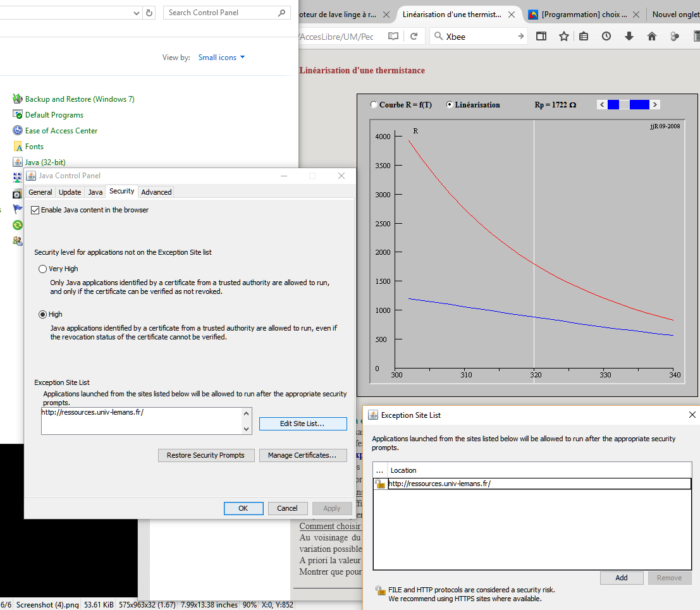The width and height of the screenshot is (700, 610).
Task: Uncheck Enable Java content in the browser
Action: click(x=35, y=210)
